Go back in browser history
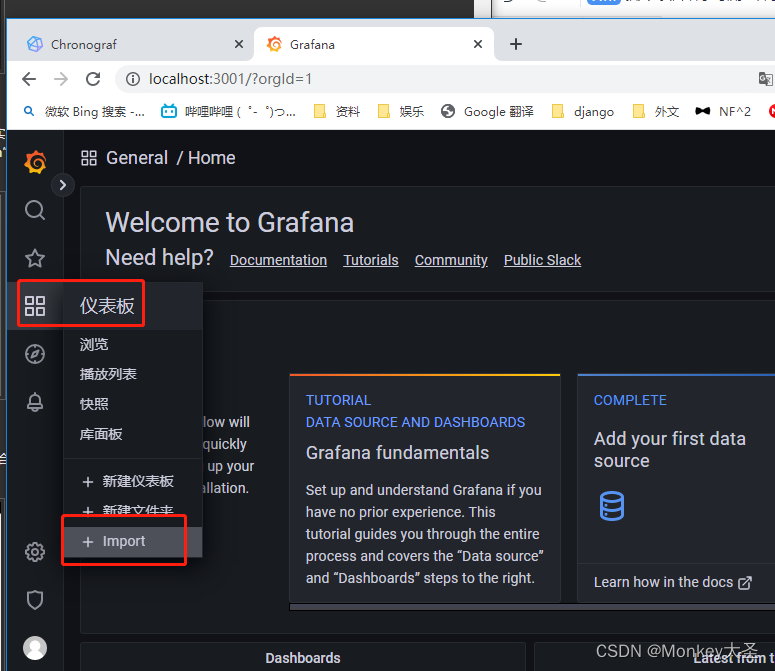The height and width of the screenshot is (671, 775). coord(29,79)
